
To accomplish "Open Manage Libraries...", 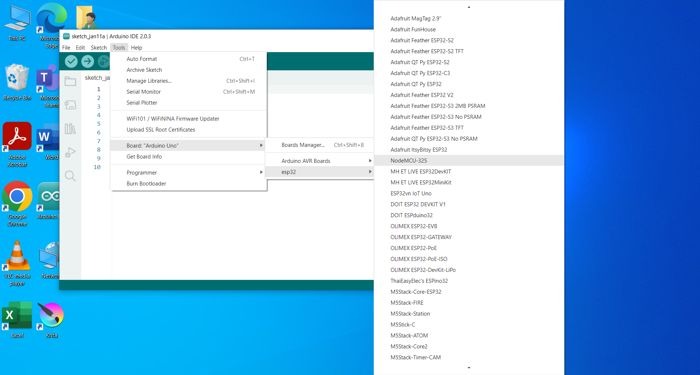I will click(189, 81).
